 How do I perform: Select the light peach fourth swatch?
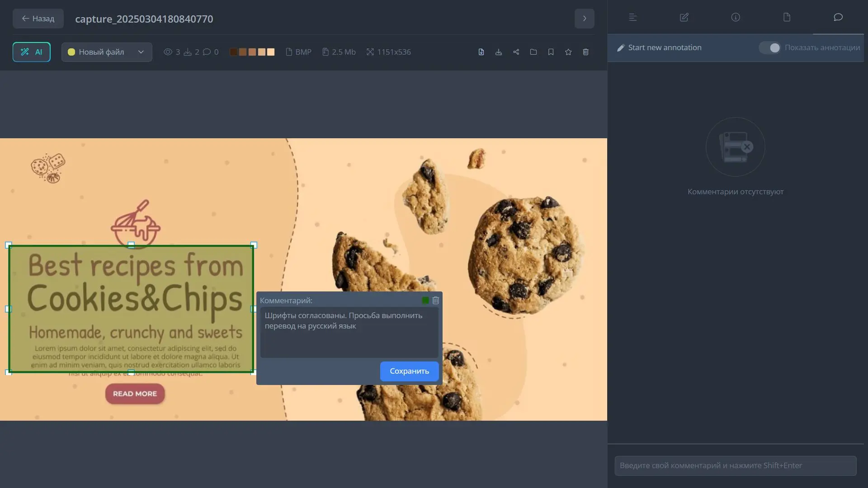[262, 52]
